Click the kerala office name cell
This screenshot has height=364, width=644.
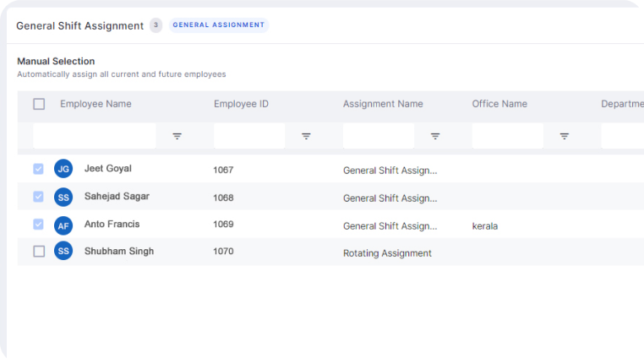point(484,226)
